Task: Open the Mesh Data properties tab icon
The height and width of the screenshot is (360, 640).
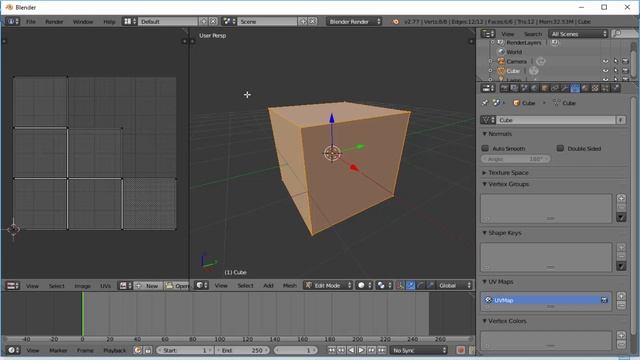Action: pyautogui.click(x=575, y=88)
